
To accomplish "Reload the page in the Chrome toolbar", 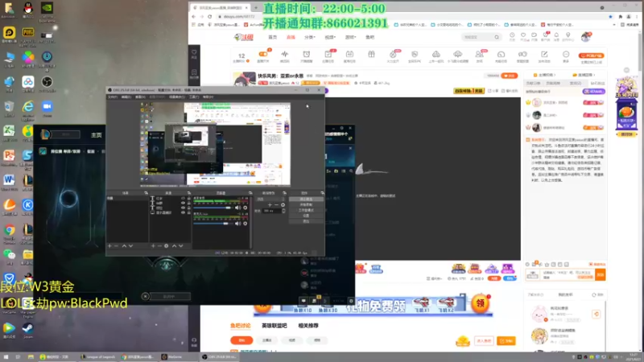I will pos(210,16).
